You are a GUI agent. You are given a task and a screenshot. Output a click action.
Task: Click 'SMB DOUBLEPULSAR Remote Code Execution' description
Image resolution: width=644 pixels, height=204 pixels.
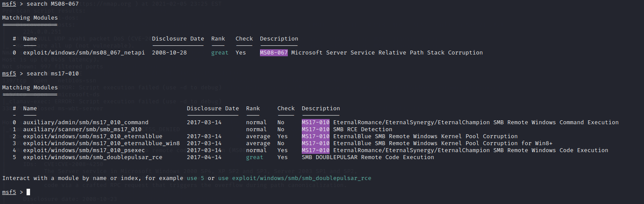pyautogui.click(x=368, y=157)
